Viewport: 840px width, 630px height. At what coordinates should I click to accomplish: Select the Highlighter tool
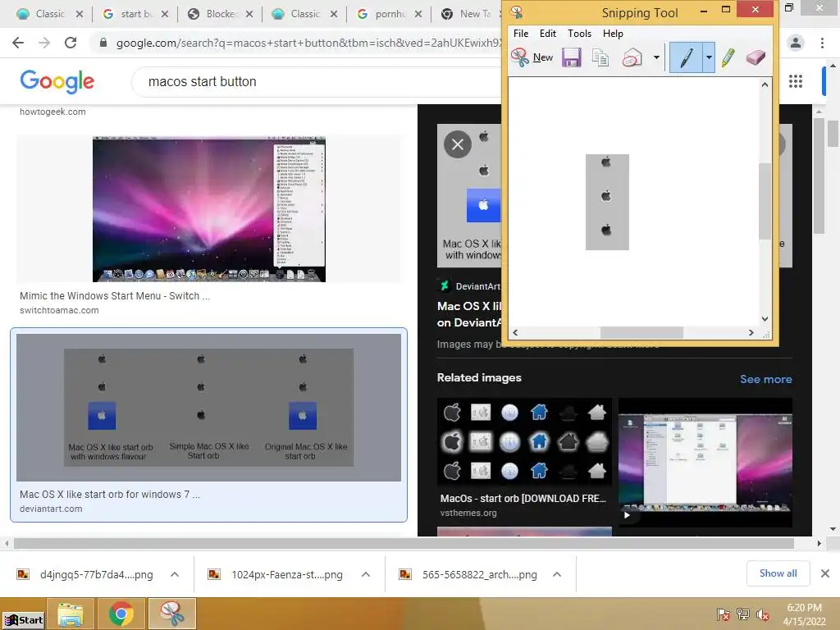pyautogui.click(x=728, y=57)
